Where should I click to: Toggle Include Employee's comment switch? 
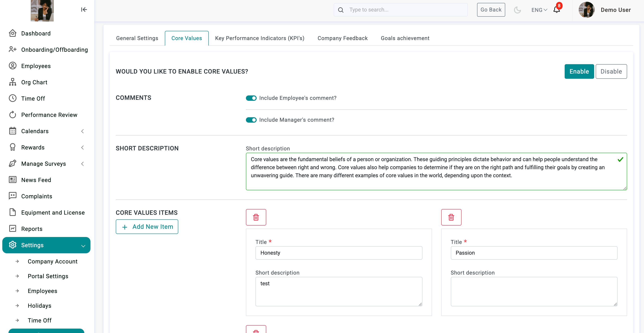coord(251,98)
